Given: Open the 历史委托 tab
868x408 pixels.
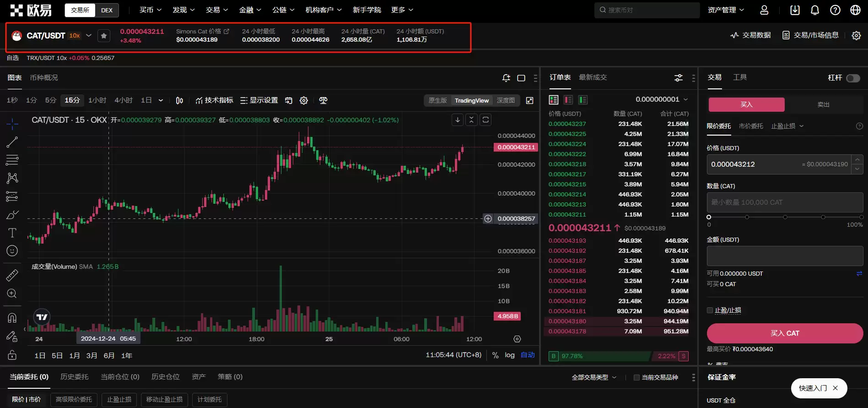Looking at the screenshot, I should 74,377.
